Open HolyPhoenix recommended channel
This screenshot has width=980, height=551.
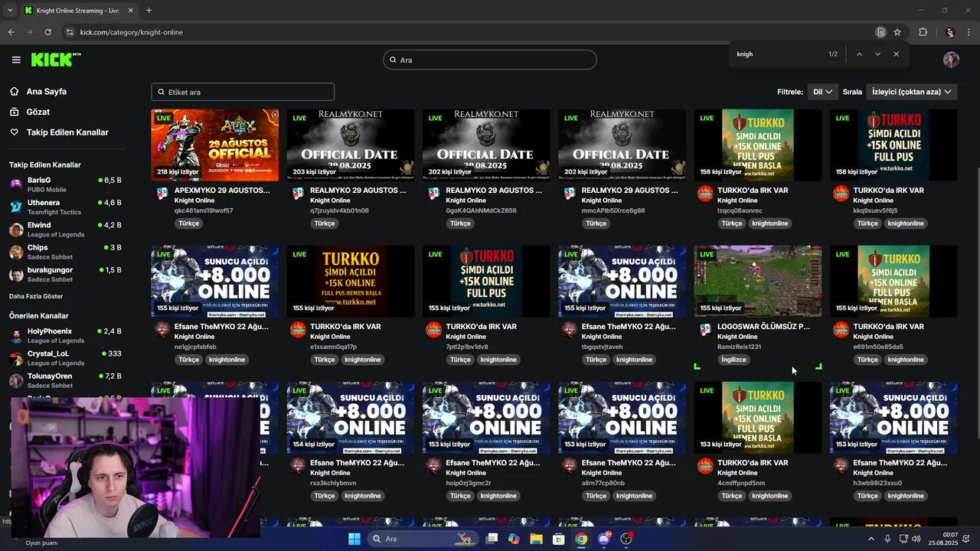(x=65, y=336)
